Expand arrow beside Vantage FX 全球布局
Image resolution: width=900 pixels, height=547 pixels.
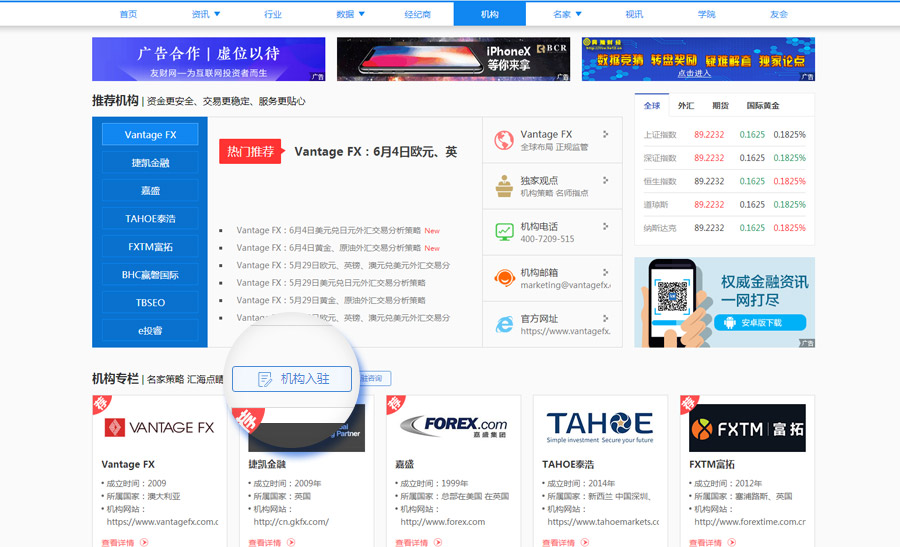pyautogui.click(x=605, y=134)
